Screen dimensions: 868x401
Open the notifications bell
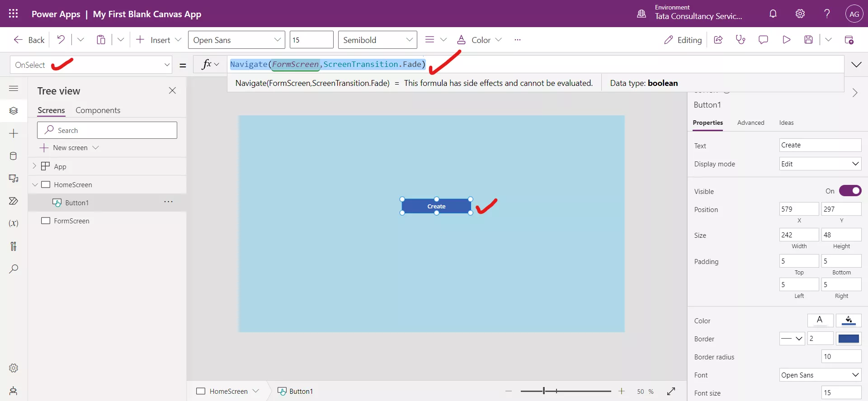coord(773,14)
